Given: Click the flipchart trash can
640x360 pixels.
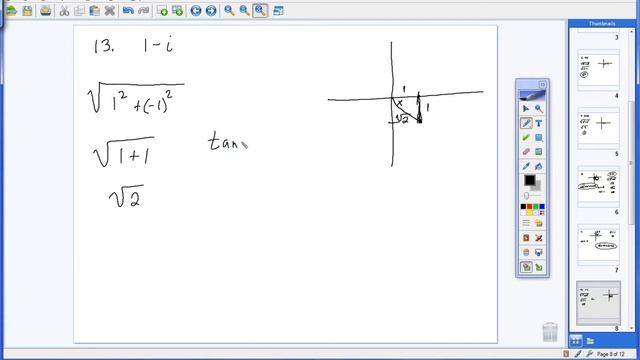Looking at the screenshot, I should [550, 332].
